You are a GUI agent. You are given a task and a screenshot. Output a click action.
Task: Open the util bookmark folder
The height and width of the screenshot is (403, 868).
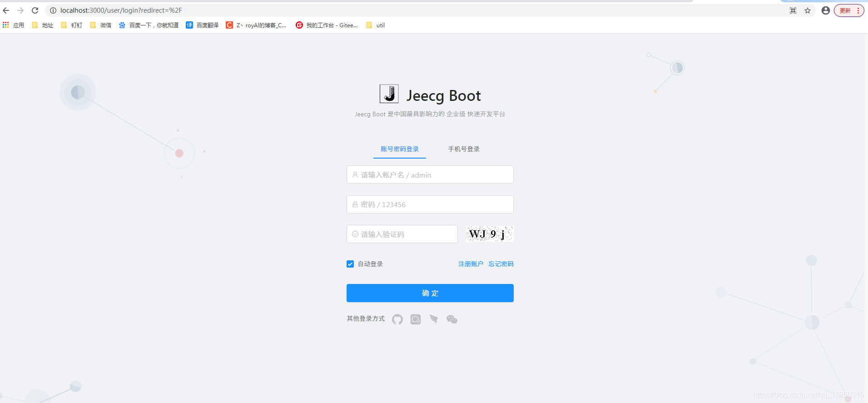(376, 25)
